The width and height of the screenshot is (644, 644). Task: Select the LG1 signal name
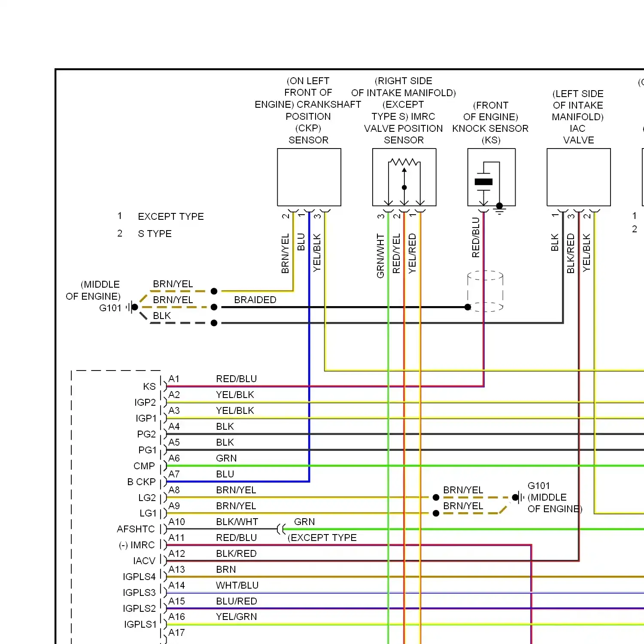pyautogui.click(x=148, y=513)
